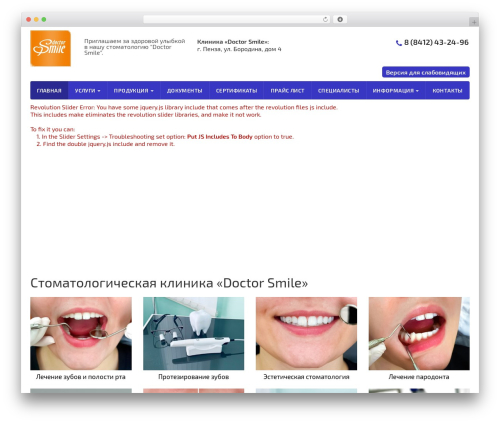Click bold text Put JS Includes To Body

click(x=220, y=137)
